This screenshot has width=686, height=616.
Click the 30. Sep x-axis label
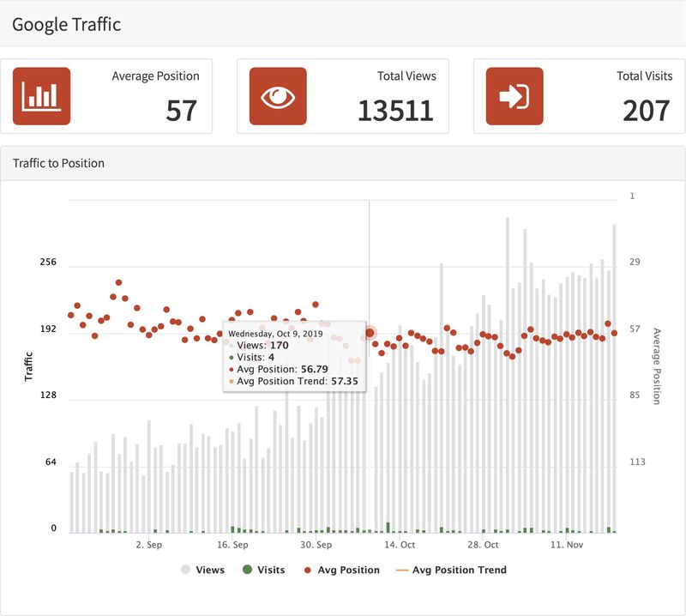[316, 545]
